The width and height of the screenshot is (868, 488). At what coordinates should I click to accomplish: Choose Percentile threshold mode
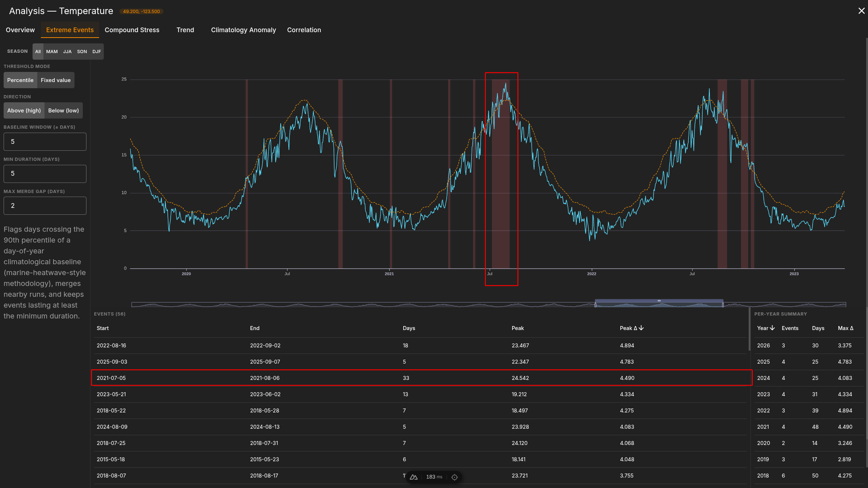tap(20, 80)
